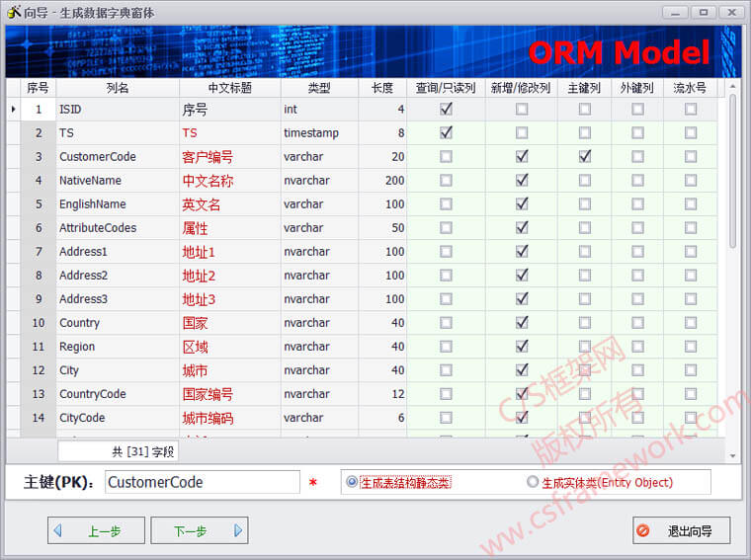Click the timestamp type cell for TS
This screenshot has width=751, height=560.
[x=319, y=132]
